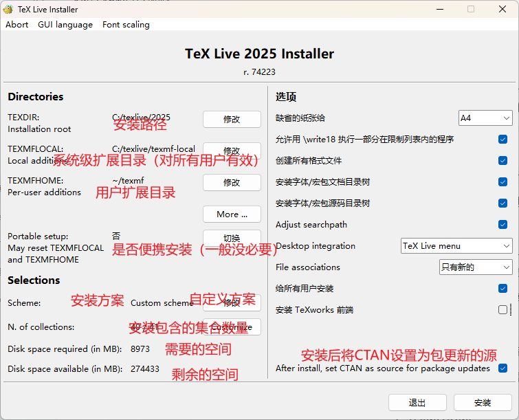Uncheck 给所有用户安装 checkbox

[503, 289]
